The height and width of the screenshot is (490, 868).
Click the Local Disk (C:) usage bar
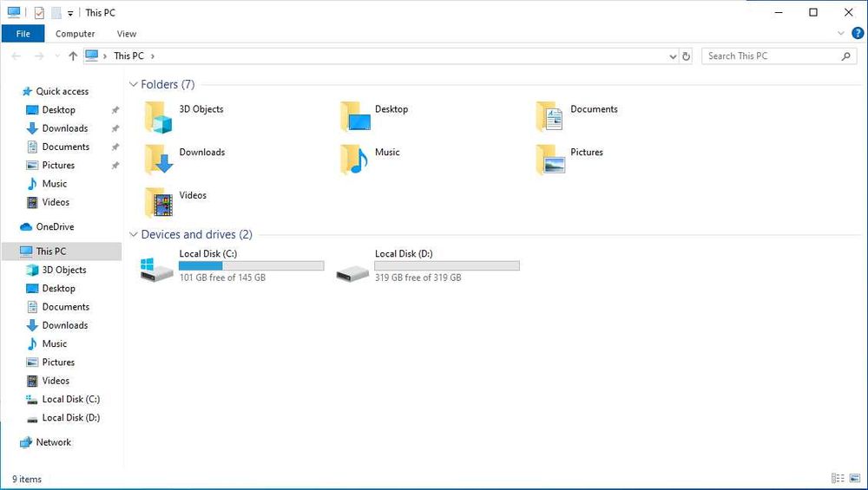pyautogui.click(x=252, y=266)
